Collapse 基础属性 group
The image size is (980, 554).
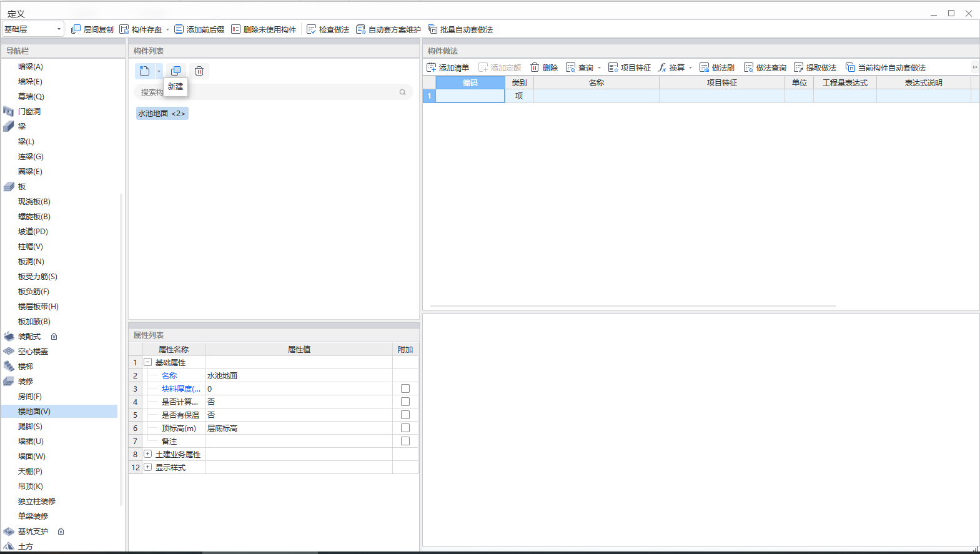148,362
